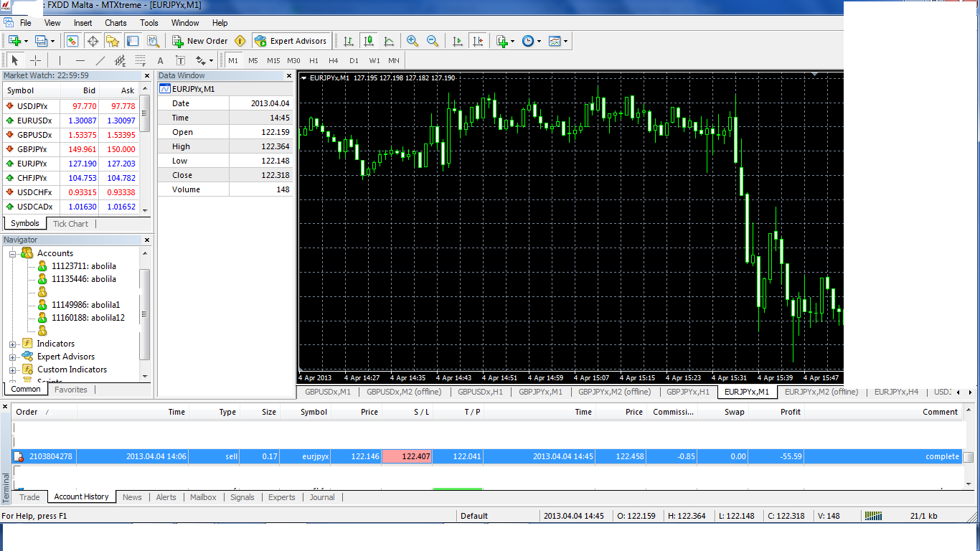Open dropdown arrow beside Periods clock
The image size is (980, 551).
[540, 41]
